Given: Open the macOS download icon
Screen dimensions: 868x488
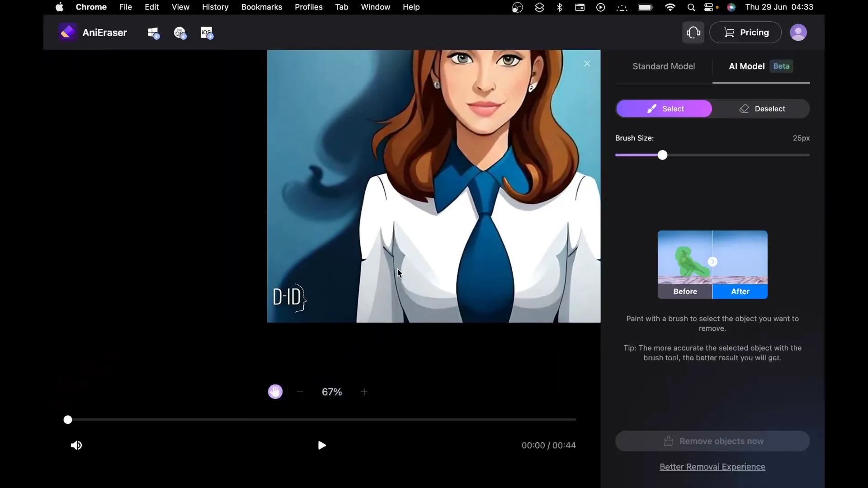Looking at the screenshot, I should click(x=180, y=33).
